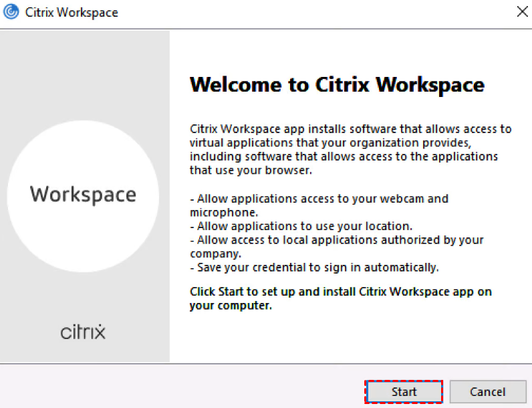
Task: Click empty title bar space beside the title
Action: [301, 13]
